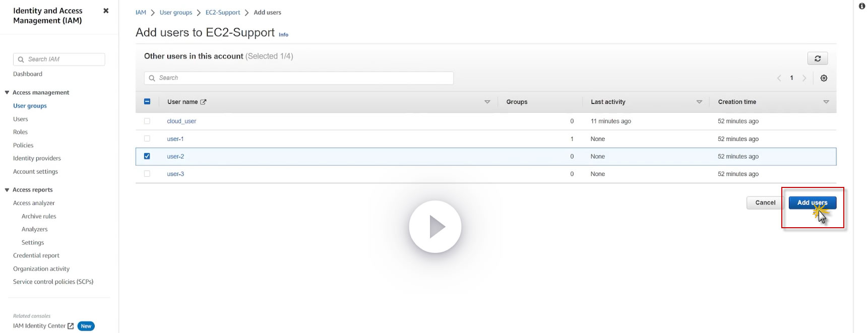
Task: Open Identity providers in sidebar
Action: coord(37,158)
